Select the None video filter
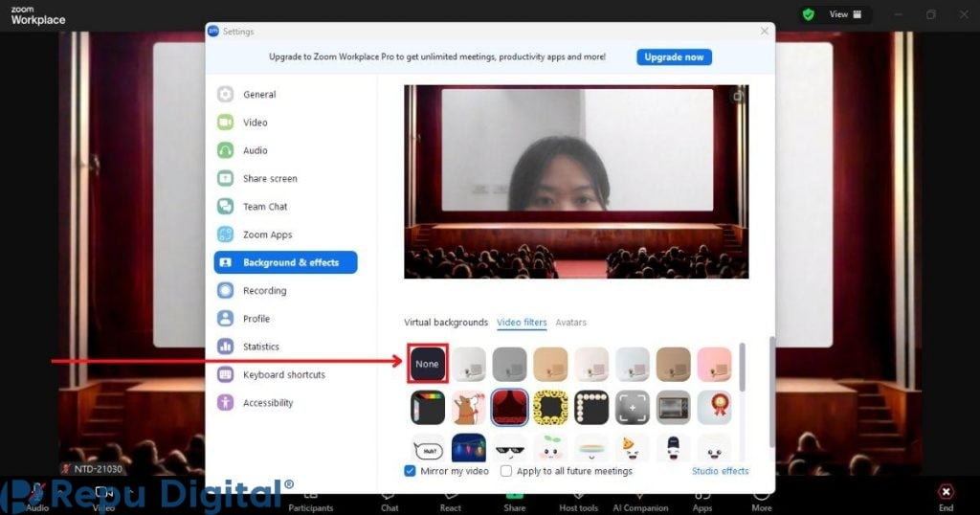Image resolution: width=980 pixels, height=515 pixels. tap(427, 364)
